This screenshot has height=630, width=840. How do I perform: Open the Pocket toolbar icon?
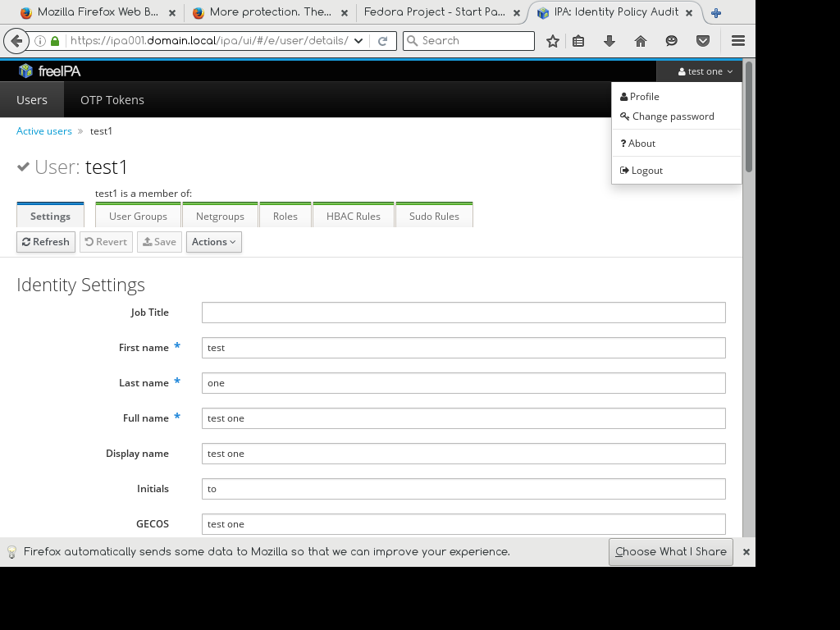coord(703,41)
